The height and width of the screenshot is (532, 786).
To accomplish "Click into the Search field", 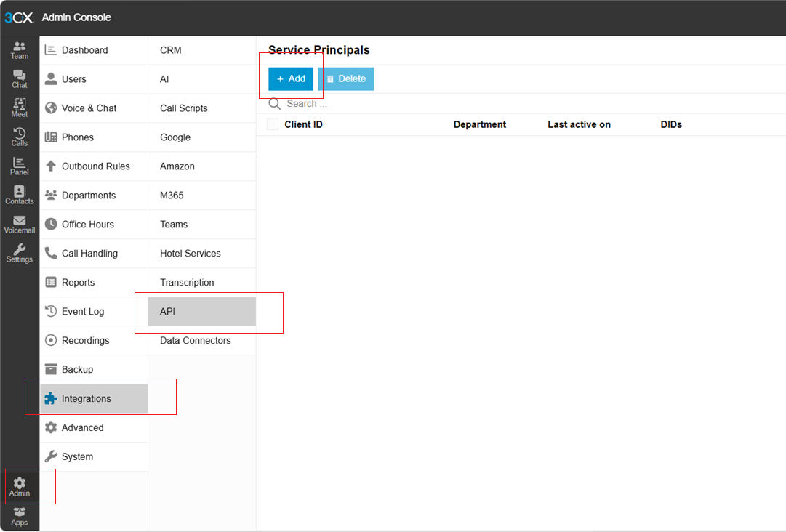I will coord(364,104).
